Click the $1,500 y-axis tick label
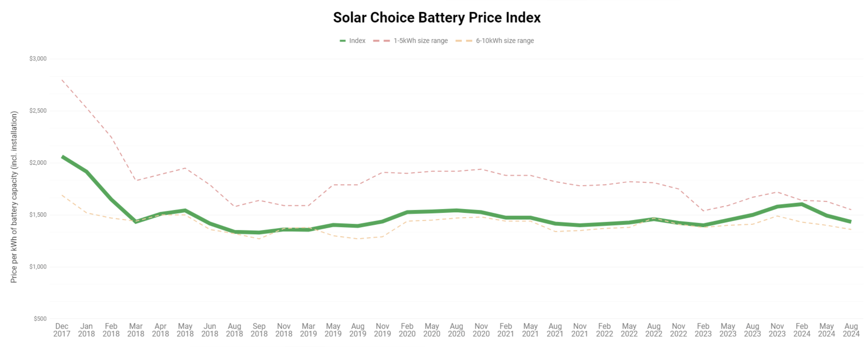Image resolution: width=868 pixels, height=347 pixels. click(38, 215)
